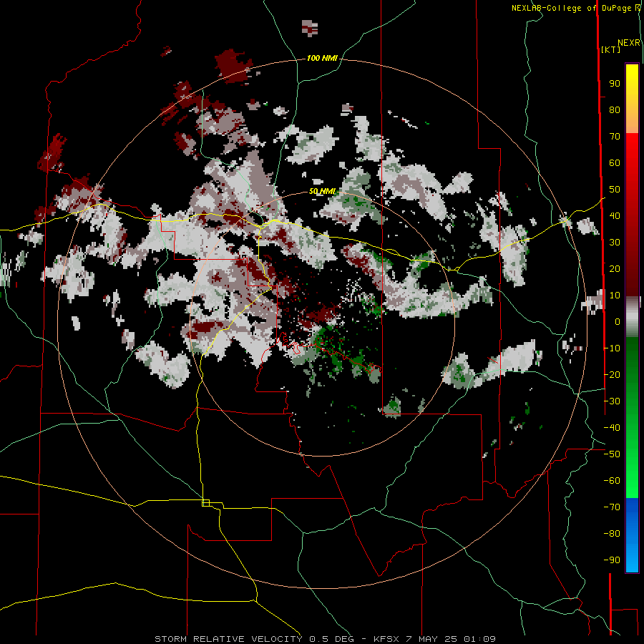Click the "50 NMI" range ring label
Viewport: 644px width, 644px height.
coord(323,191)
